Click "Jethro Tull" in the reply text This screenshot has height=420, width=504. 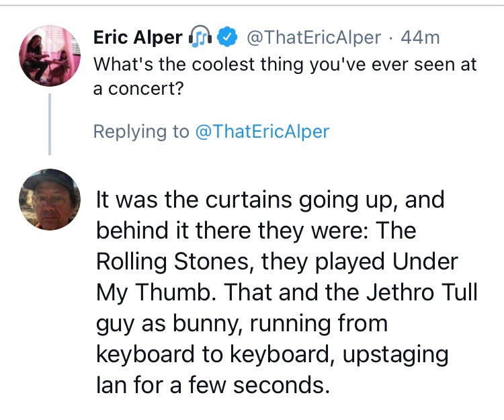[x=415, y=293]
